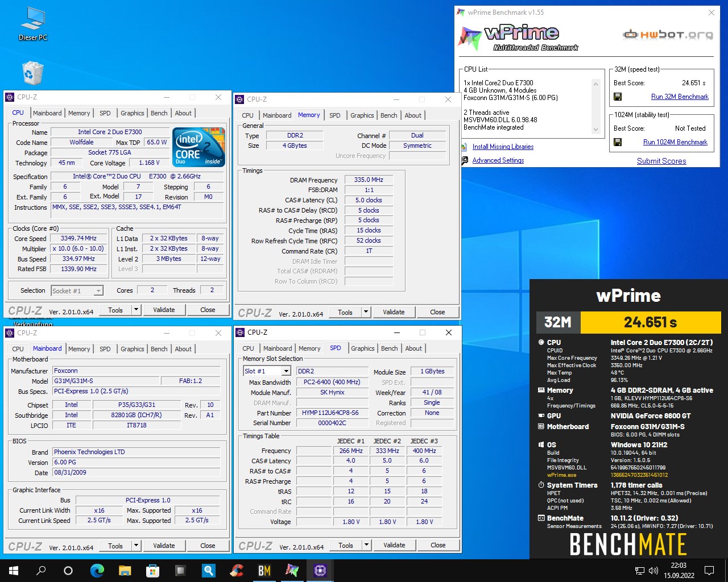Open Submit Scores link
The height and width of the screenshot is (582, 728).
tap(661, 161)
